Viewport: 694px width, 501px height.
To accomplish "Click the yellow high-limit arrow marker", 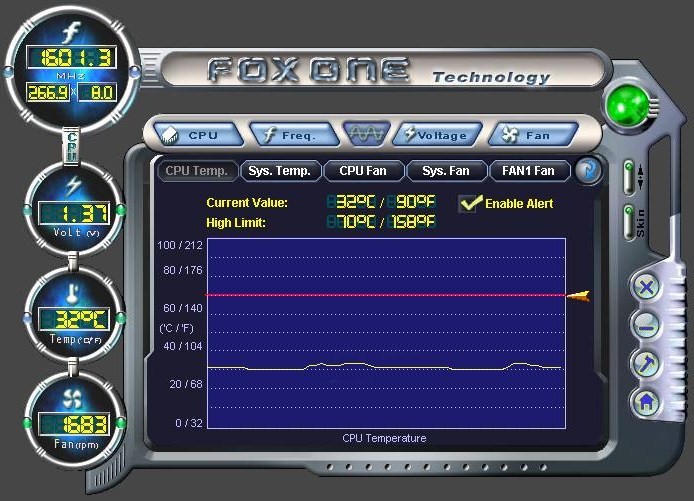I will click(578, 296).
